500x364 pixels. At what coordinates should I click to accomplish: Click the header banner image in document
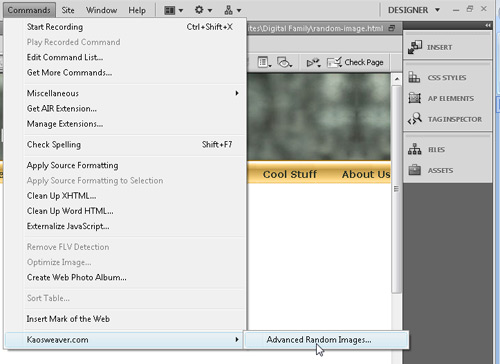(319, 117)
